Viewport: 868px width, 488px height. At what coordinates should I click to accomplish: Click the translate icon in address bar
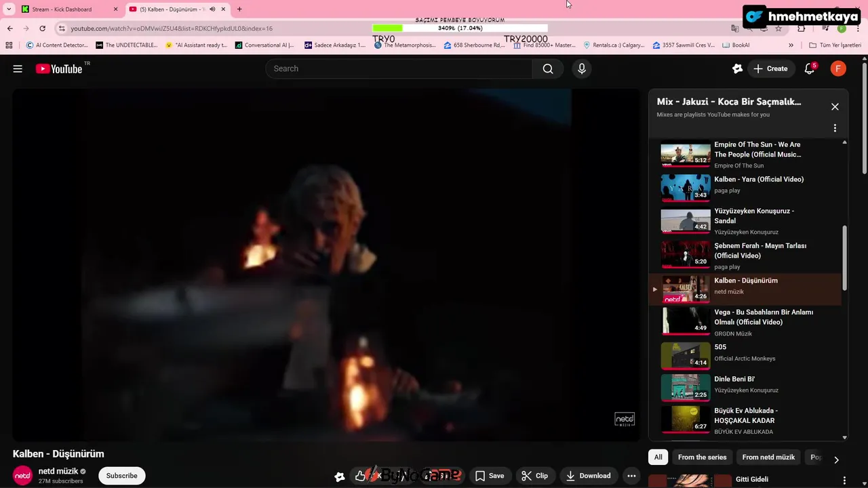pyautogui.click(x=735, y=28)
